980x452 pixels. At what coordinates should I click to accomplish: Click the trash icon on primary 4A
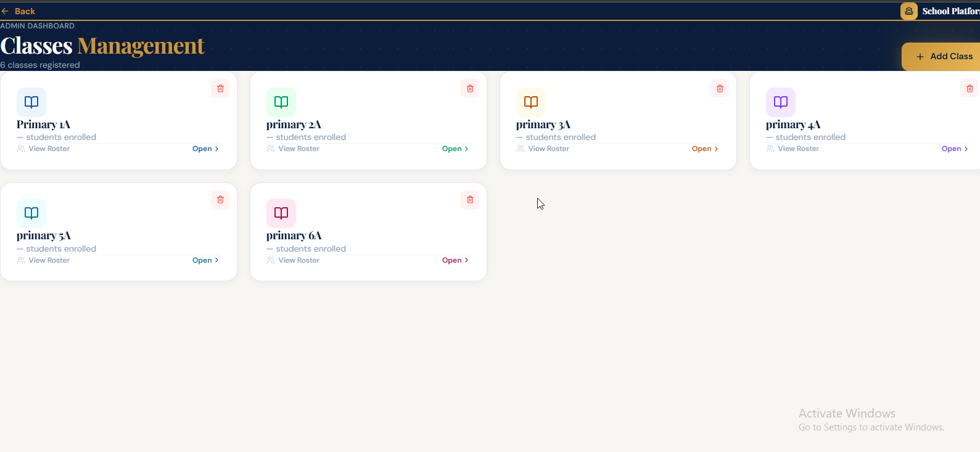pos(970,88)
